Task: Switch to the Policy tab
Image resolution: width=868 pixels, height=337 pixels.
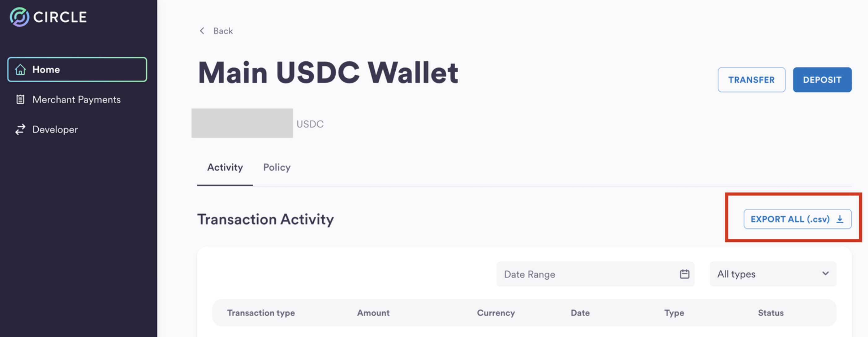Action: point(277,167)
